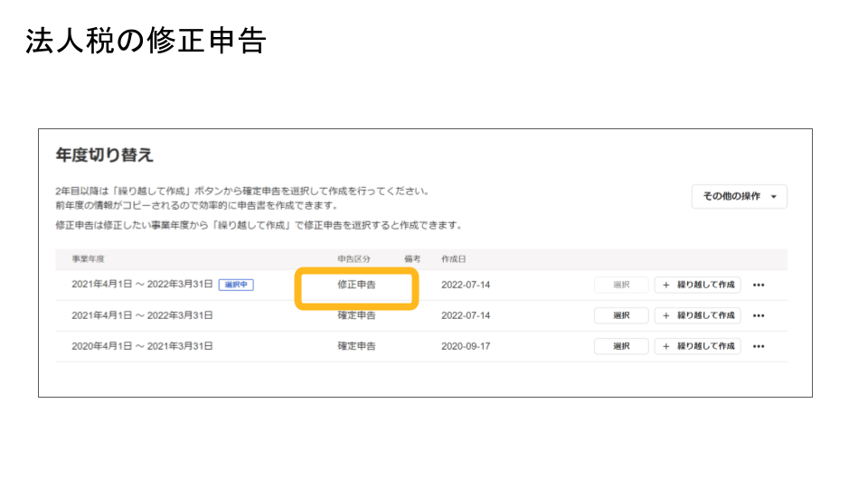This screenshot has height=488, width=868.
Task: Click the 申告区分 column header
Action: coord(354,259)
